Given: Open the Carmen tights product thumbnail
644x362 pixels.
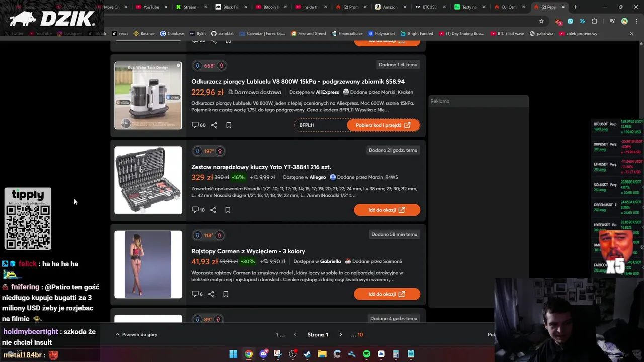Looking at the screenshot, I should (148, 264).
